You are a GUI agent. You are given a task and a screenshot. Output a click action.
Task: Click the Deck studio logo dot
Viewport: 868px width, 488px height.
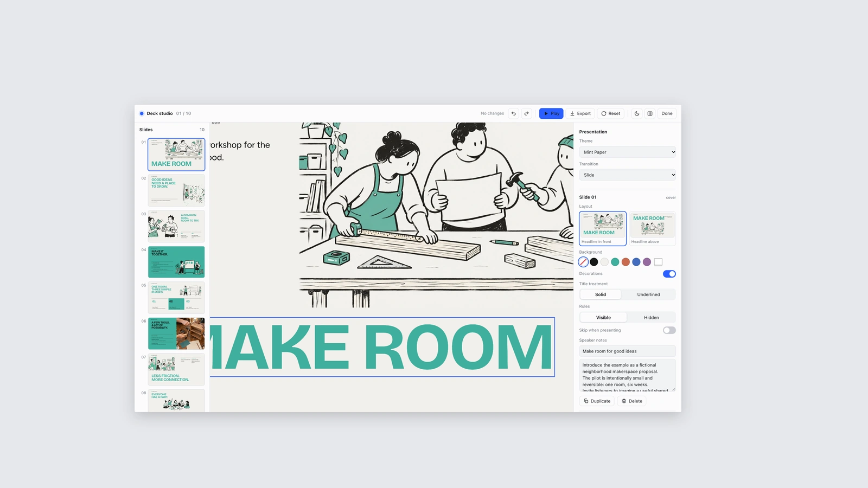click(x=142, y=113)
